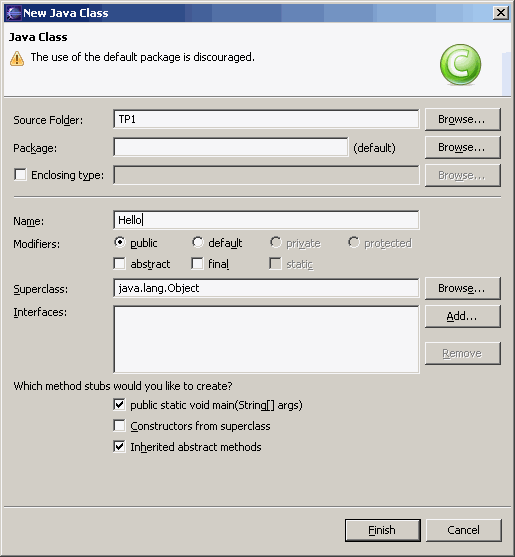
Task: Check the abstract modifier checkbox
Action: coord(119,264)
